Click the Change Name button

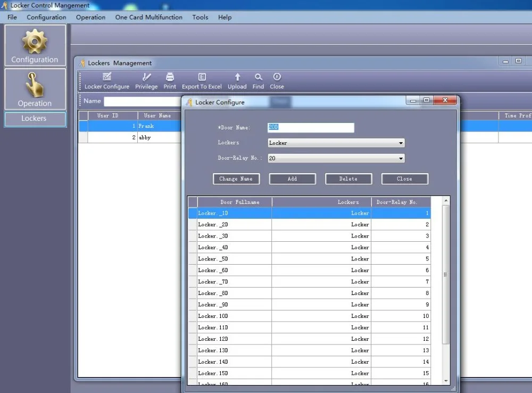236,179
